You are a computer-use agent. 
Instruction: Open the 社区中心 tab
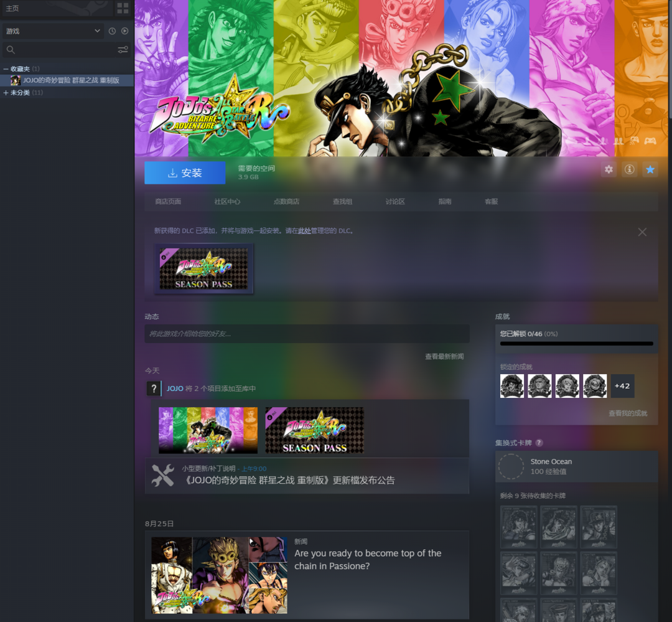point(227,201)
